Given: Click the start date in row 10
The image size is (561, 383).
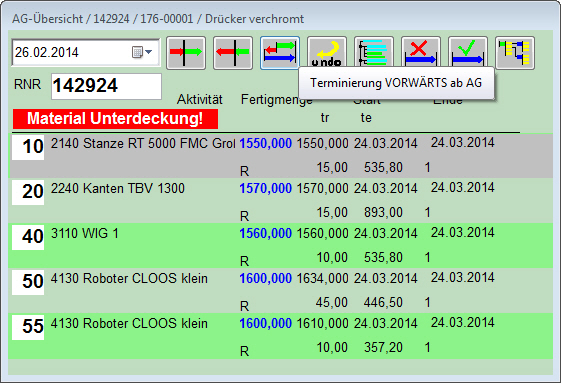Looking at the screenshot, I should click(386, 144).
